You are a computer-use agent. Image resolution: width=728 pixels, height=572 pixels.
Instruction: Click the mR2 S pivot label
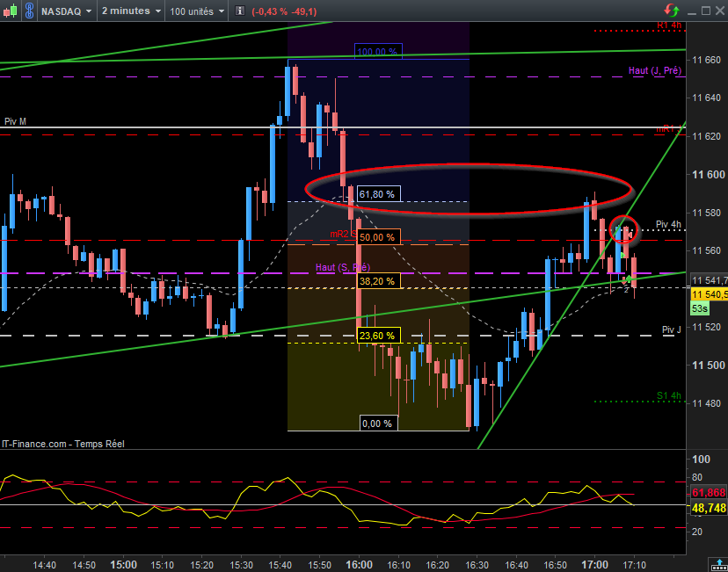pos(344,235)
